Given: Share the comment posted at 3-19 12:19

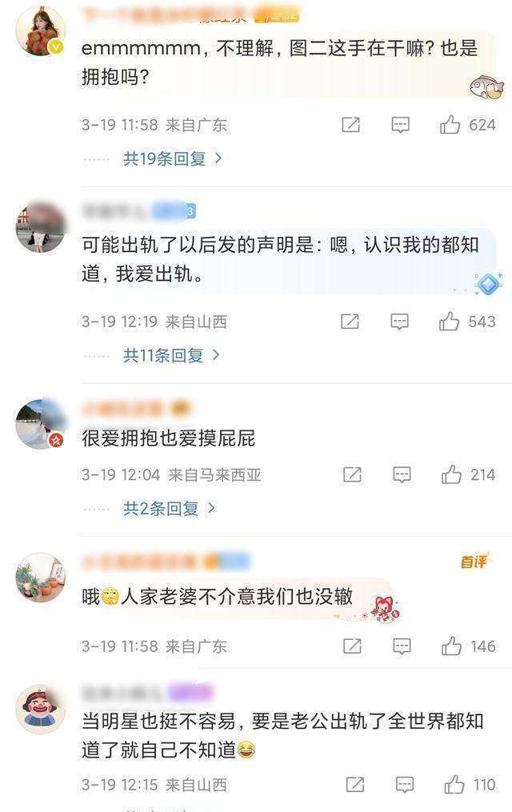Looking at the screenshot, I should click(350, 322).
